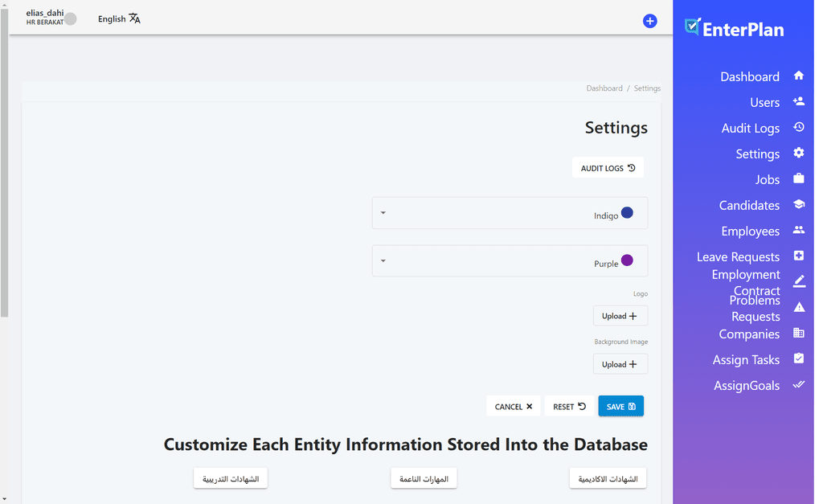Open the English language selector

click(x=119, y=18)
